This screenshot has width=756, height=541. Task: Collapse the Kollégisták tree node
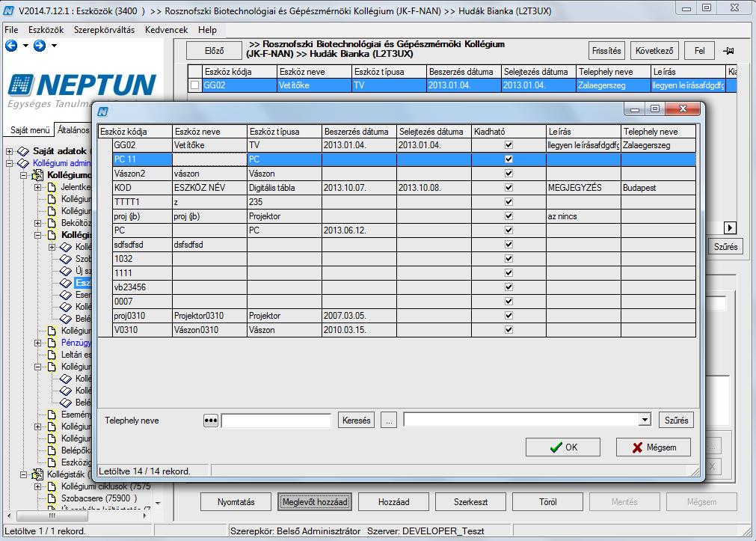[23, 474]
